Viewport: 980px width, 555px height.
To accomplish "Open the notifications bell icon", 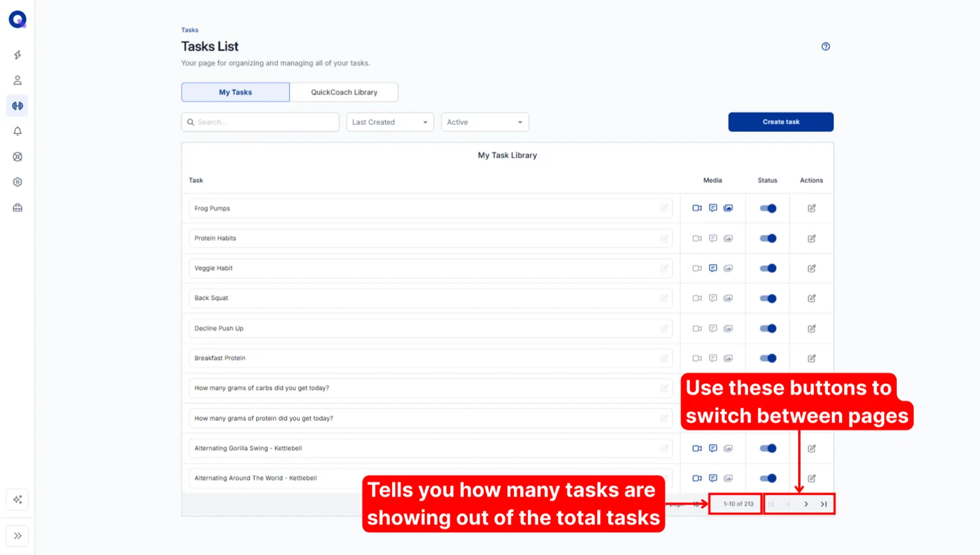I will pos(18,131).
